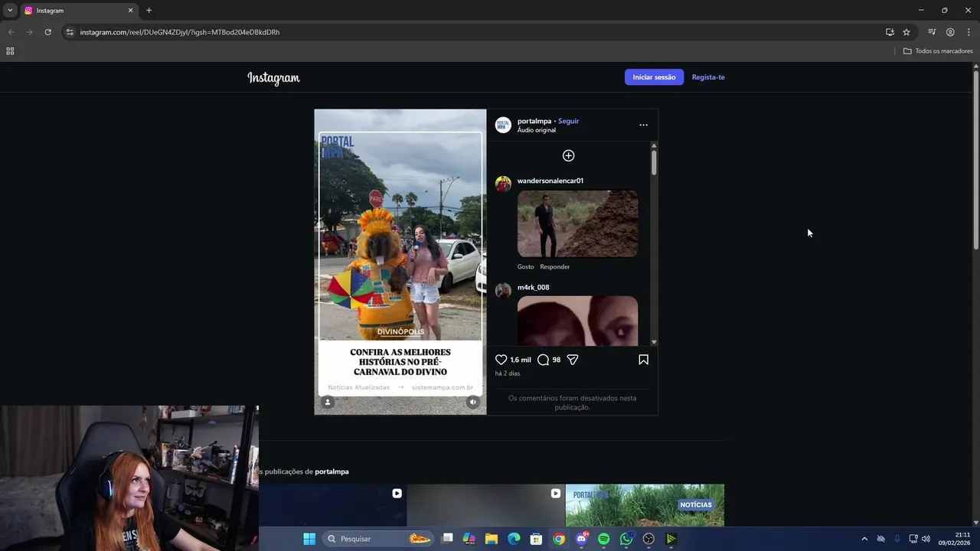This screenshot has height=551, width=980.
Task: View site information icon in address bar
Action: pyautogui.click(x=70, y=32)
